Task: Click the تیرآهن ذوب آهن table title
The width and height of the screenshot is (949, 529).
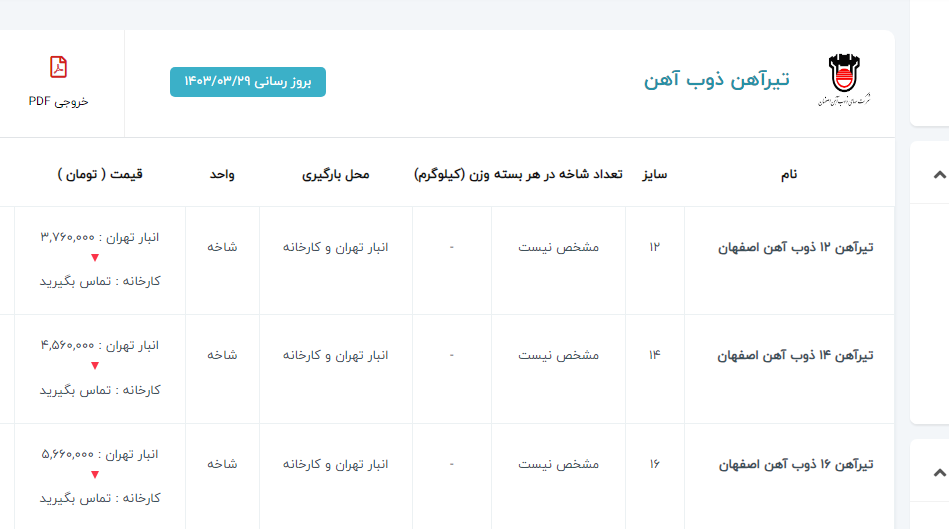Action: [717, 80]
